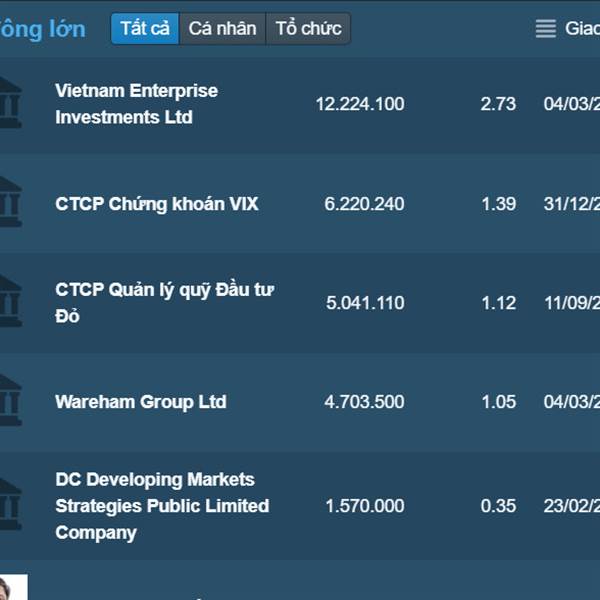The height and width of the screenshot is (600, 600).
Task: Switch to the Cá nhân tab
Action: [x=222, y=29]
